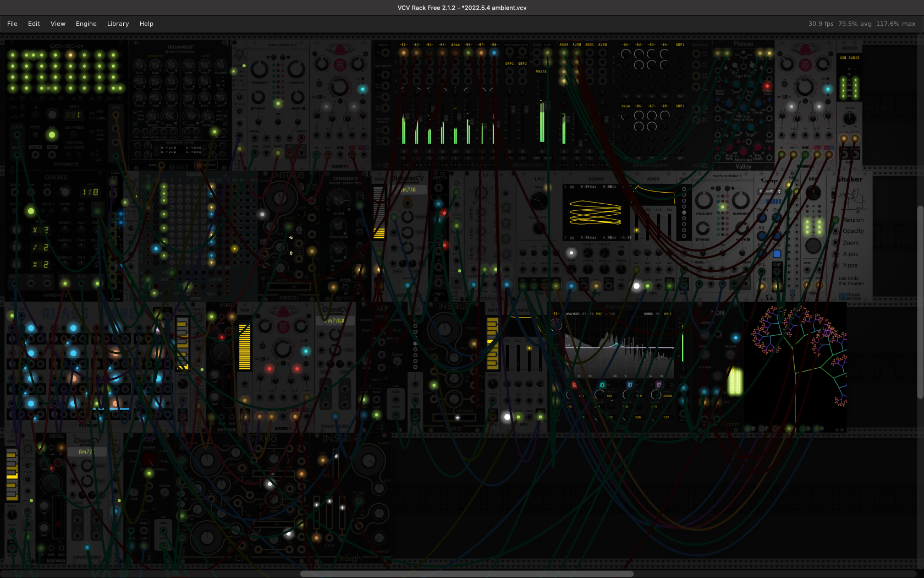Click the -01- send A knob on AuxSpander
The width and height of the screenshot is (924, 578).
pyautogui.click(x=626, y=54)
